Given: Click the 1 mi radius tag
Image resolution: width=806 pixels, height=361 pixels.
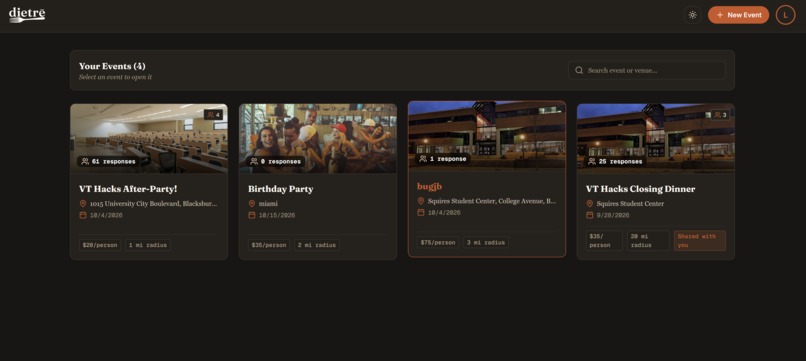Looking at the screenshot, I should (x=148, y=245).
